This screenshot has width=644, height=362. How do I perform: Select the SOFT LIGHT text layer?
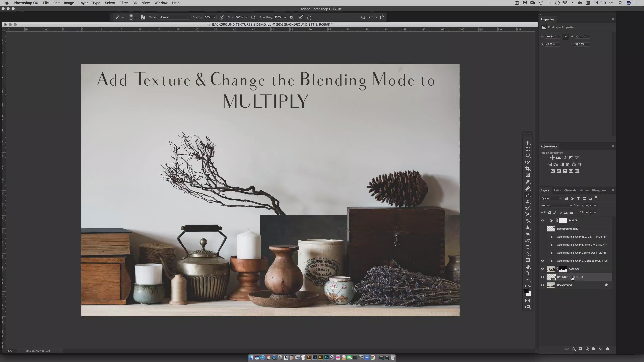[x=581, y=253]
